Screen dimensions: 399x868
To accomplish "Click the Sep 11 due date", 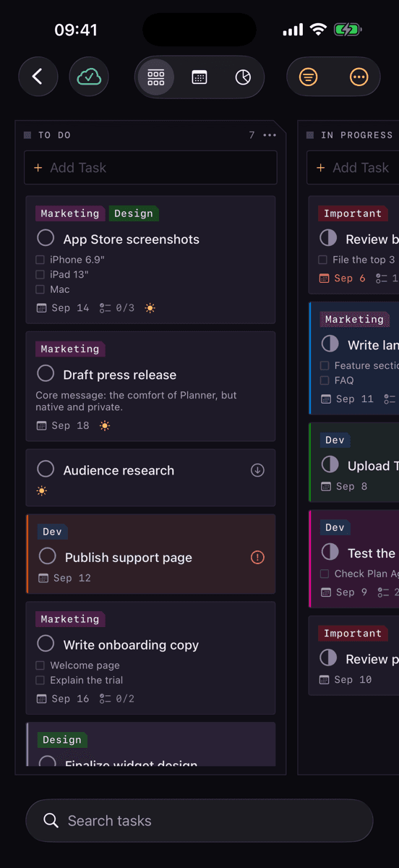I will [x=348, y=399].
